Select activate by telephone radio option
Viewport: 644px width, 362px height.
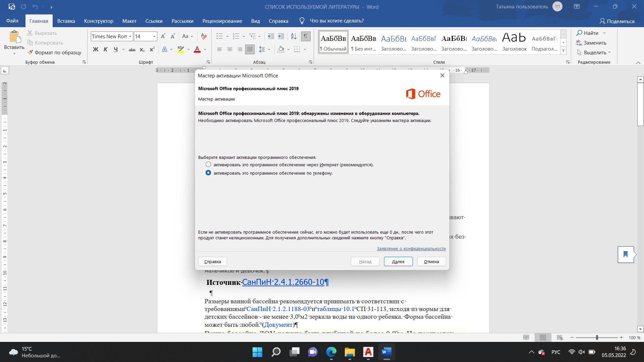(208, 173)
